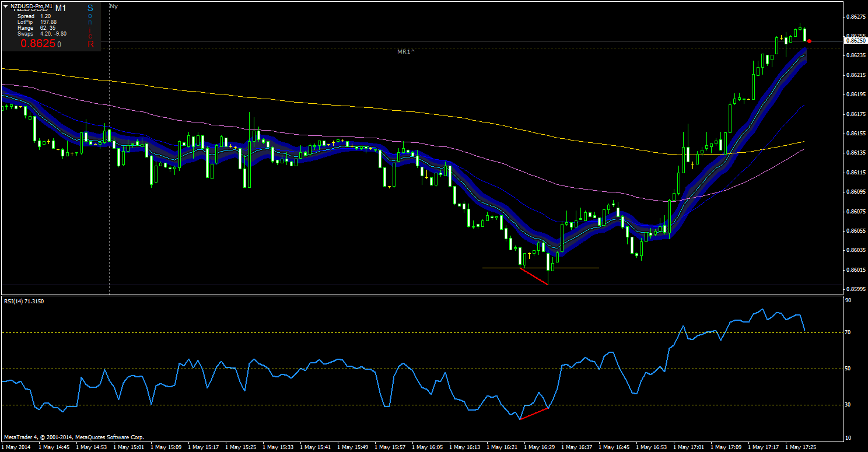Click the 0.86215 price scale label
This screenshot has height=452, width=868.
tap(855, 75)
